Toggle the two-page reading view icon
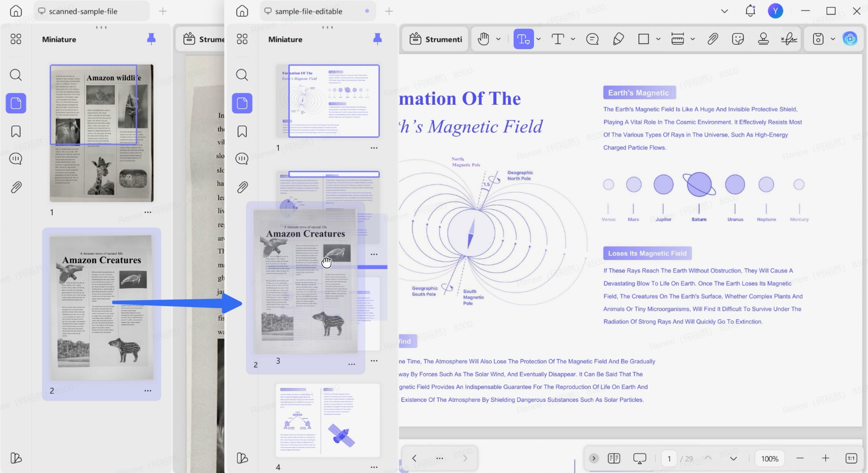 point(614,458)
